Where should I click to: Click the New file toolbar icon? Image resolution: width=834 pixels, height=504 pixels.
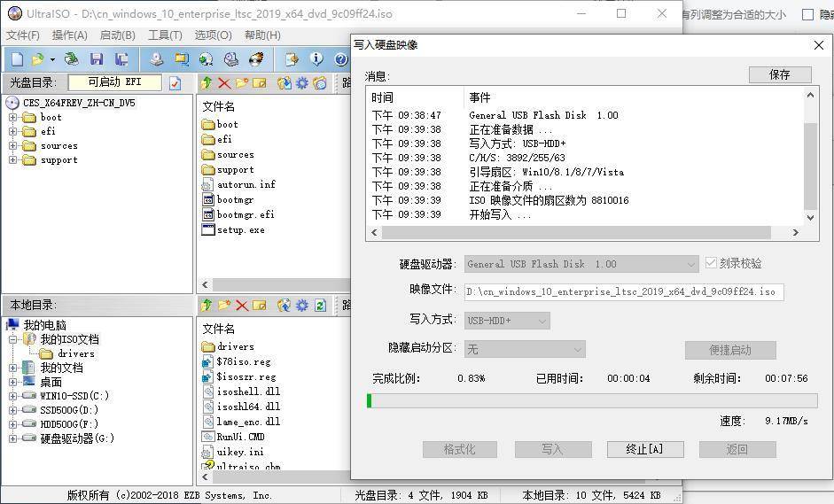tap(17, 59)
